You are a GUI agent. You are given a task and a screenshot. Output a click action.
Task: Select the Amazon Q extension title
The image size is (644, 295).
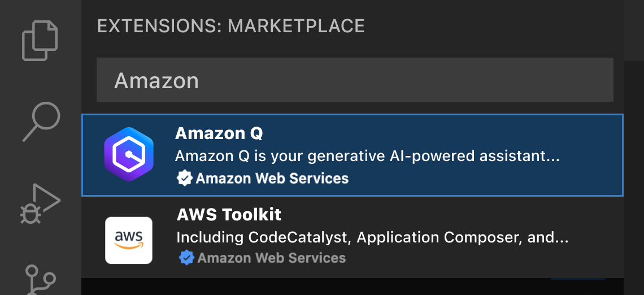219,133
